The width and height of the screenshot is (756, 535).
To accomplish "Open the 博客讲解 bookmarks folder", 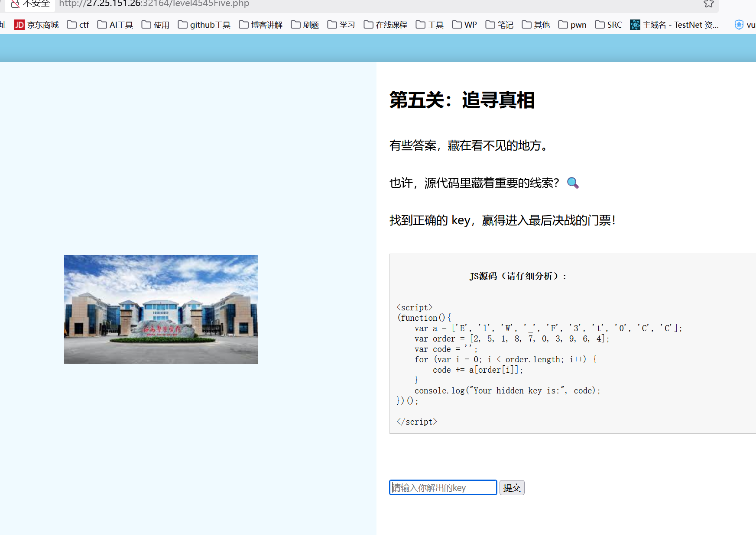I will coord(261,25).
